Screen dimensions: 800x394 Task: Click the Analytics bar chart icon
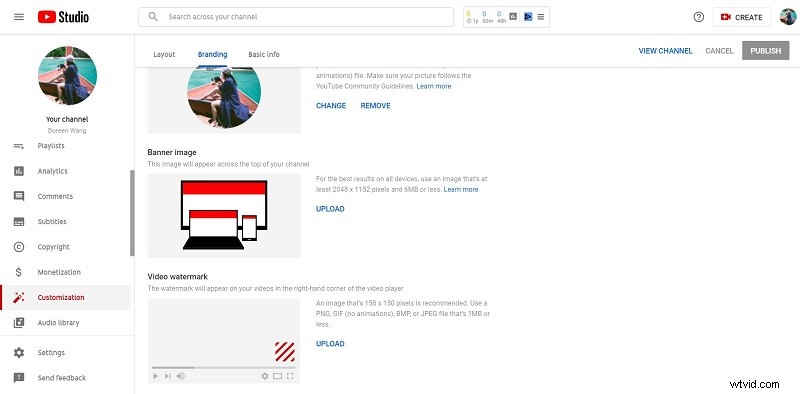point(19,171)
